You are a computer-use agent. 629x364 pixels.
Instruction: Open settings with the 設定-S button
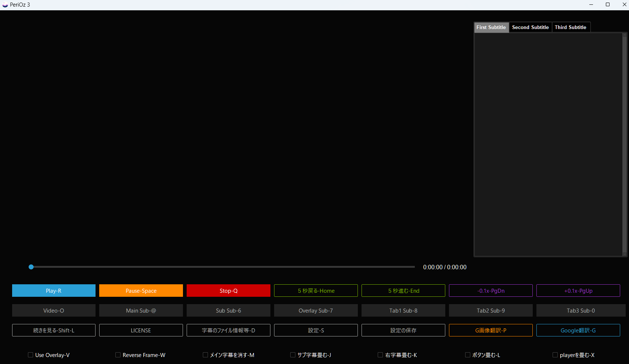[x=316, y=330]
